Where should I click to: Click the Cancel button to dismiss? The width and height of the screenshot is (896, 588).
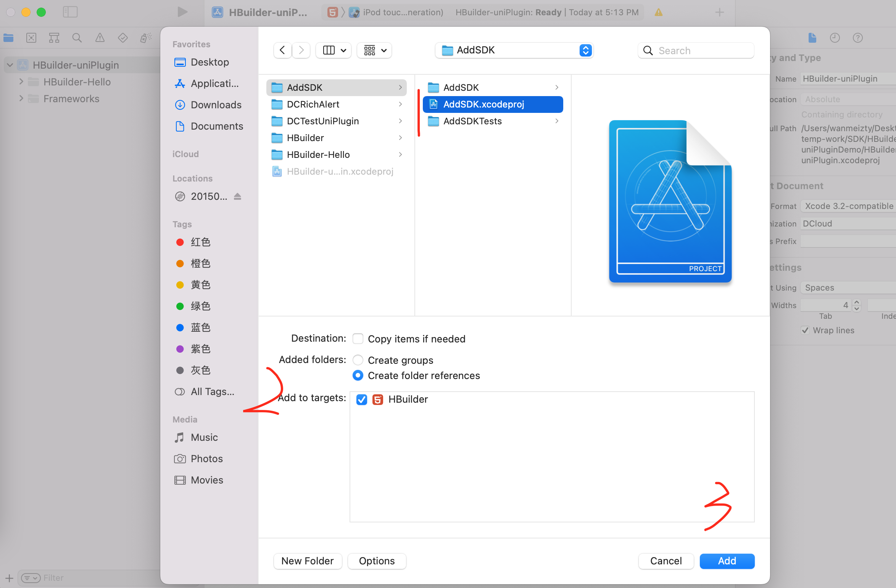664,560
